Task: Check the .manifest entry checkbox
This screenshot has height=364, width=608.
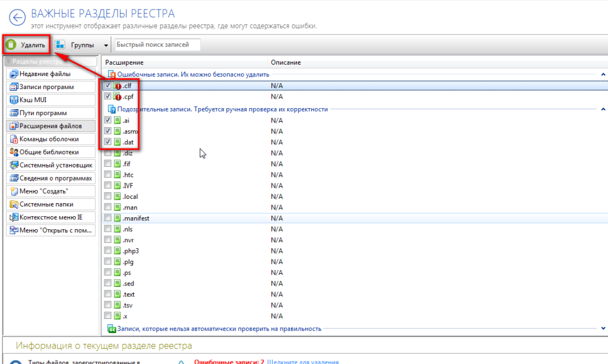Action: 107,219
